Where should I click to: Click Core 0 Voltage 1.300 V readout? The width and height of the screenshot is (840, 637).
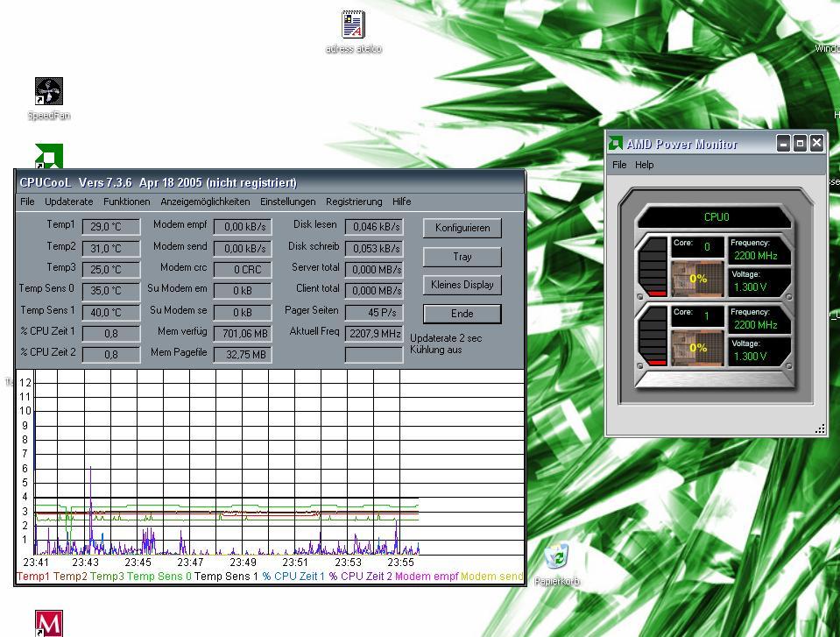pos(759,282)
